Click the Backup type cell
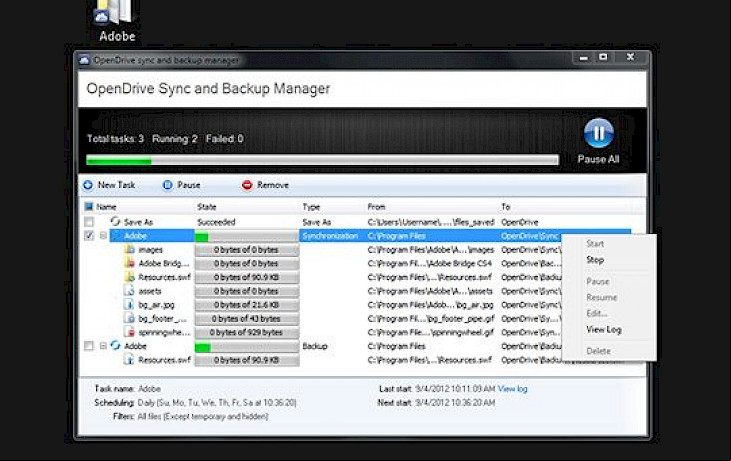This screenshot has width=731, height=461. (315, 346)
